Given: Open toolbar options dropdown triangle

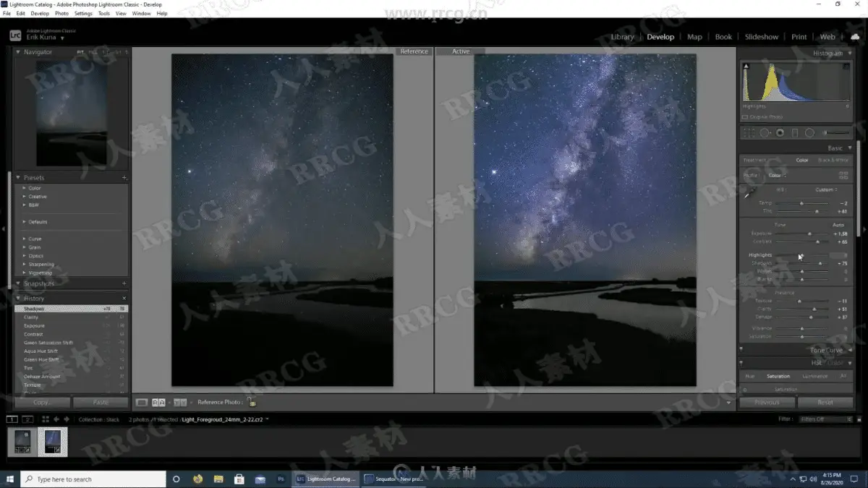Looking at the screenshot, I should point(729,402).
